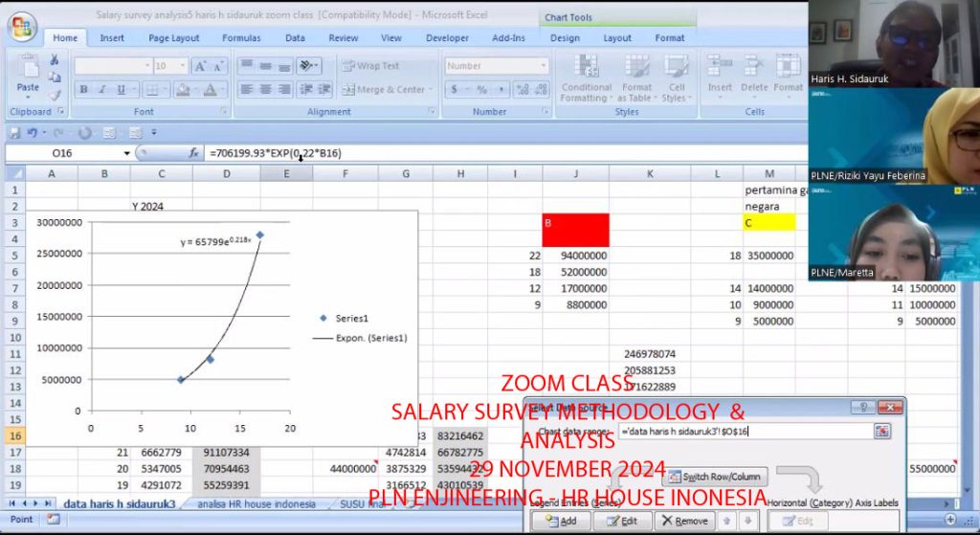Screen dimensions: 980x535
Task: Open the 'analisa HR house indonesia' sheet tab
Action: pyautogui.click(x=255, y=503)
